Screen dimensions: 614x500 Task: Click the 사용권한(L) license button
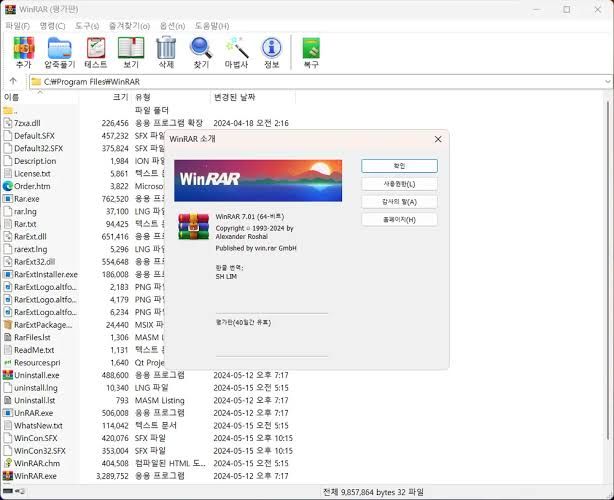point(399,184)
